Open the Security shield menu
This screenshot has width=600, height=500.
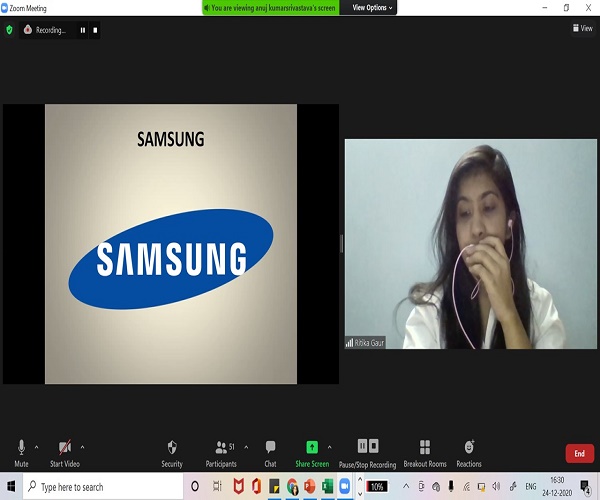point(172,453)
